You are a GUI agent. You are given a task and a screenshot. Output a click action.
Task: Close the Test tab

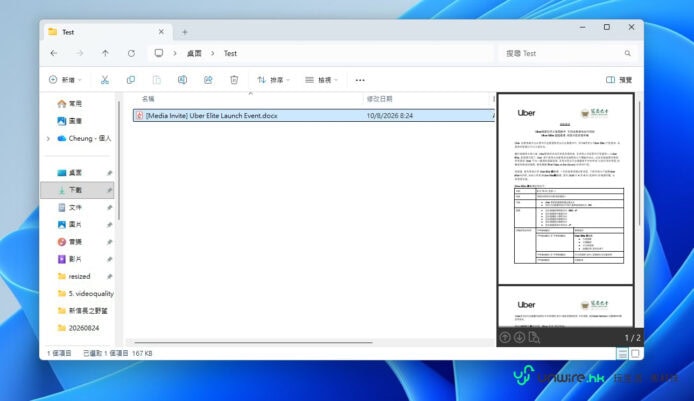[161, 32]
